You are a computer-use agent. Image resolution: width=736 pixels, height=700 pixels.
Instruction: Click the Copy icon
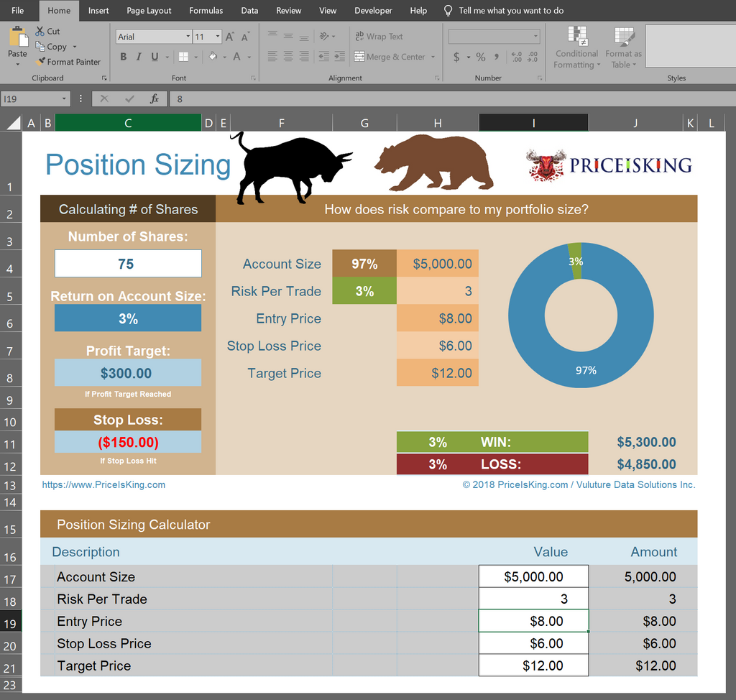point(40,46)
